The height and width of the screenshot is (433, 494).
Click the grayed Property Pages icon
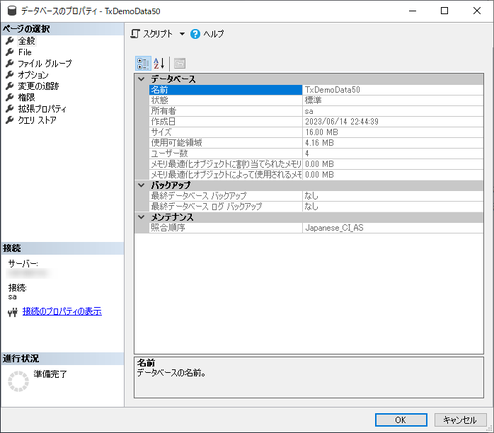[180, 63]
